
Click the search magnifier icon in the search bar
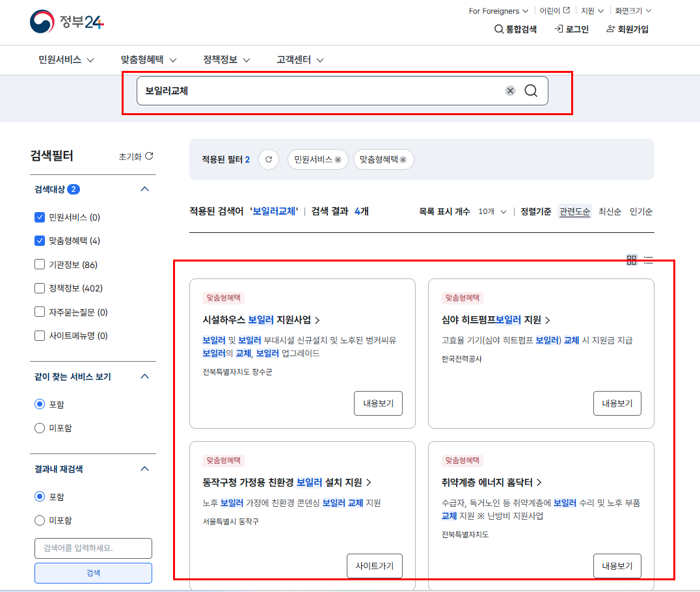pos(530,90)
